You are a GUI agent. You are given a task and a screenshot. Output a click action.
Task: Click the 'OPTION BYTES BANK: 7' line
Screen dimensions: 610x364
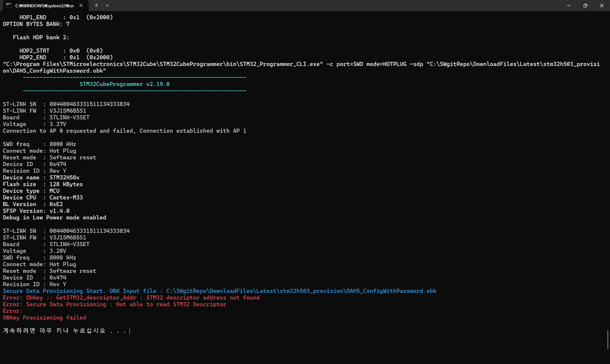36,24
